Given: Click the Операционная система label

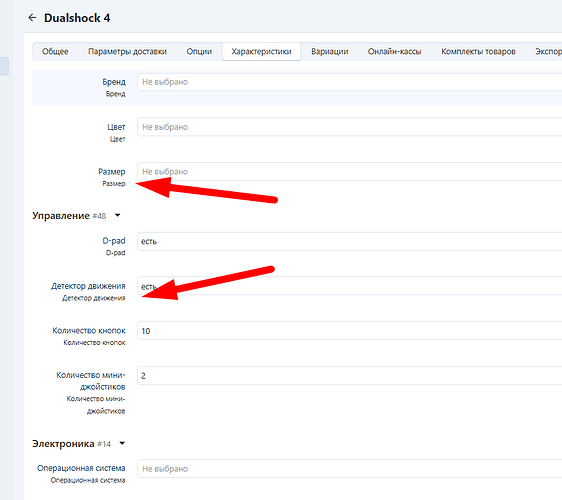Looking at the screenshot, I should click(x=81, y=468).
